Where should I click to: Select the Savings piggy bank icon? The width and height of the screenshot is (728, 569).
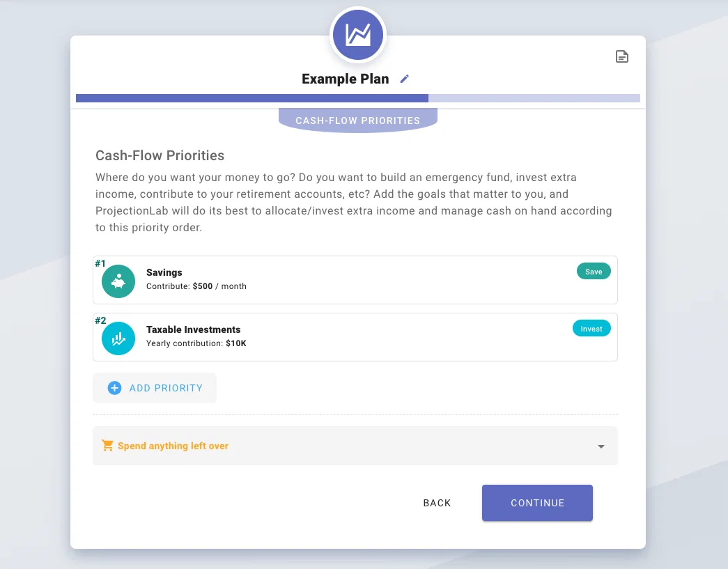point(118,281)
